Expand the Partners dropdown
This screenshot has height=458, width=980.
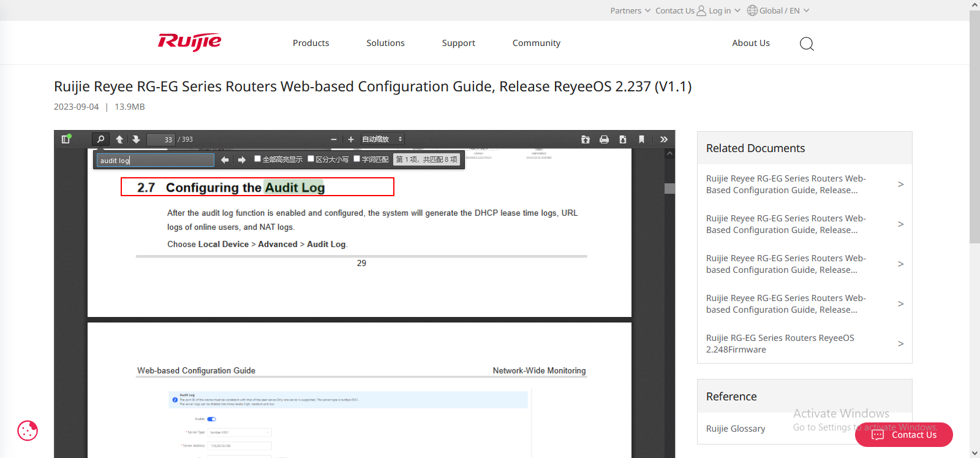630,10
